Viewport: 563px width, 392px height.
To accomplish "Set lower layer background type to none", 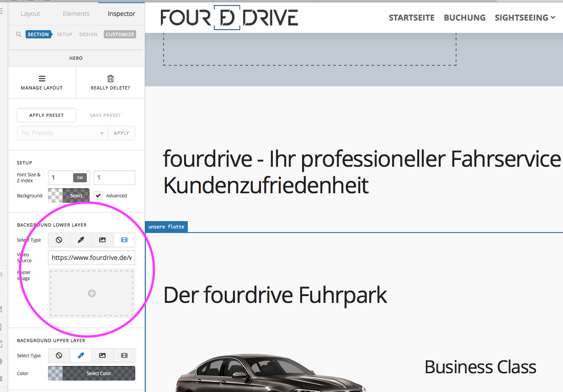I will pos(59,240).
